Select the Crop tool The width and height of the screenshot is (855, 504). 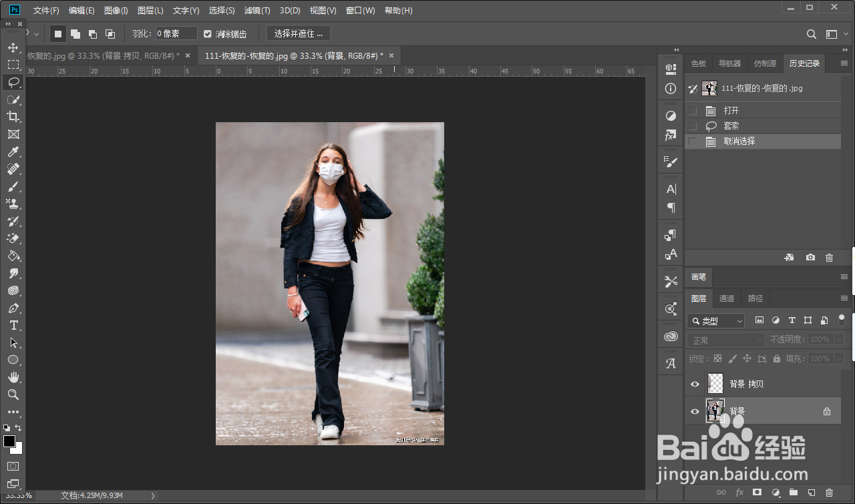[x=13, y=117]
